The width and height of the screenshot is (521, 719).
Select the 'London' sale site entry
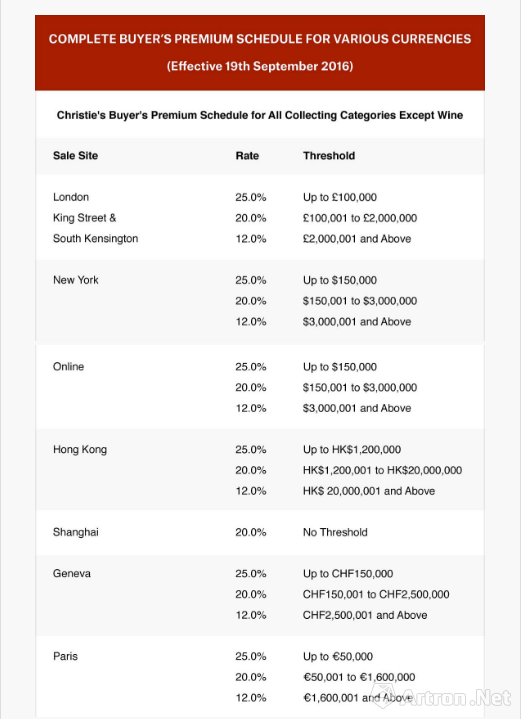point(71,197)
